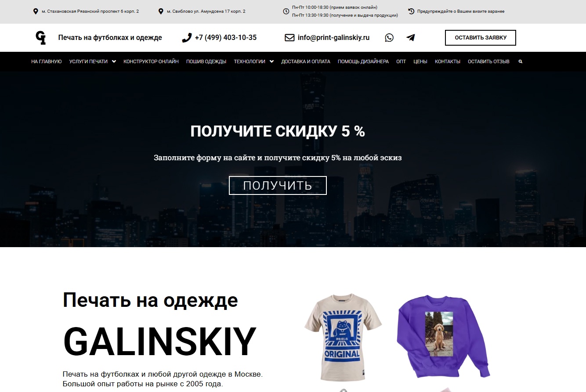Click the clock working hours icon

pos(286,11)
